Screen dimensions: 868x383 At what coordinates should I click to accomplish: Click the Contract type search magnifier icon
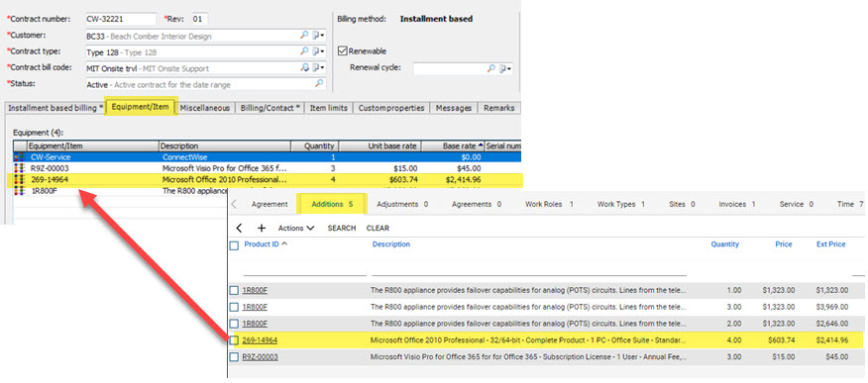tap(304, 51)
